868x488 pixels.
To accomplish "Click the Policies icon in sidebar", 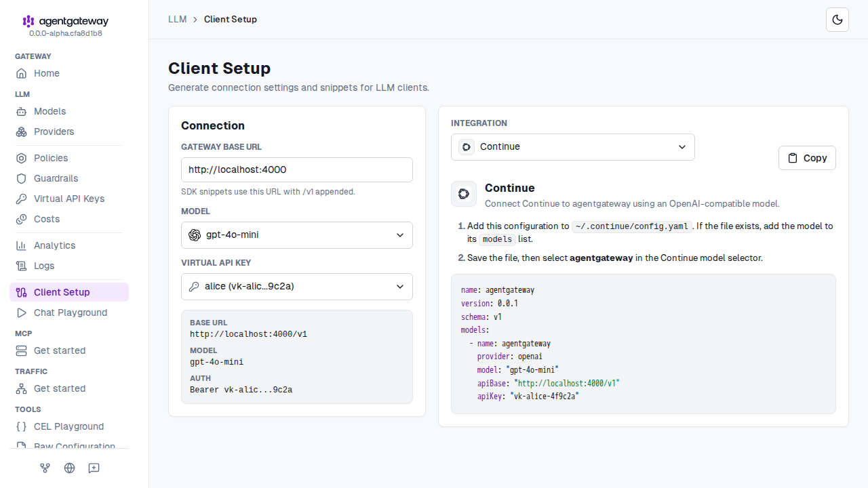I will pos(22,158).
